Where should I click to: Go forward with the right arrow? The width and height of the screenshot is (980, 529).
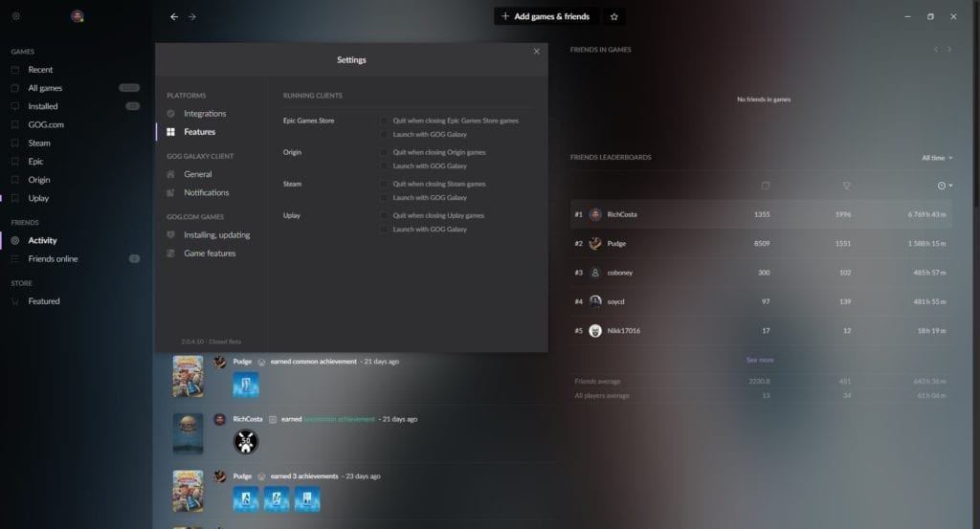point(192,17)
